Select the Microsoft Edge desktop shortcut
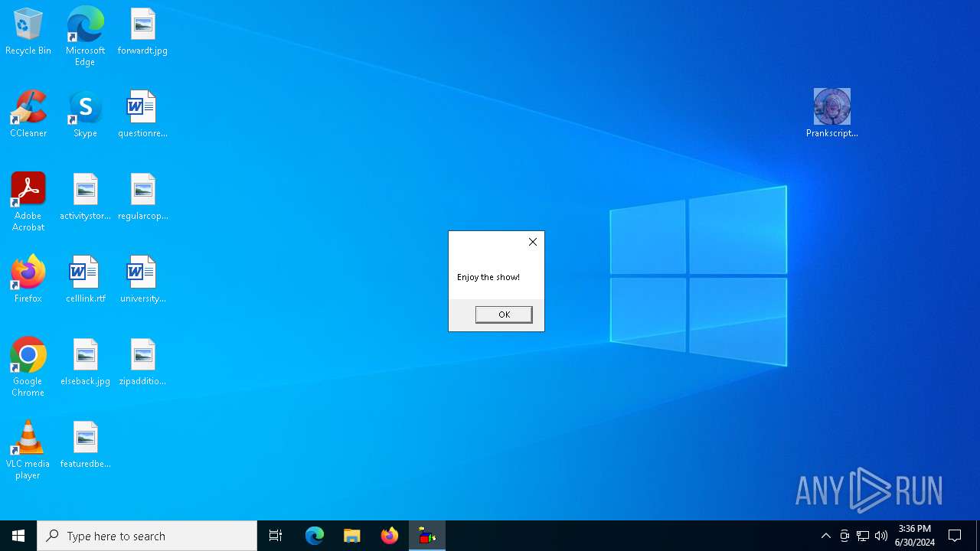980x551 pixels. pyautogui.click(x=85, y=37)
